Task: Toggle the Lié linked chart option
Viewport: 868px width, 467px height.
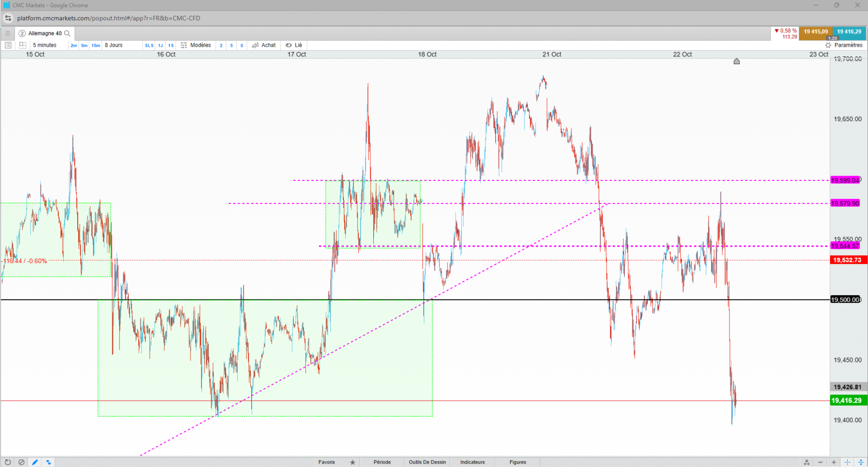Action: click(294, 45)
